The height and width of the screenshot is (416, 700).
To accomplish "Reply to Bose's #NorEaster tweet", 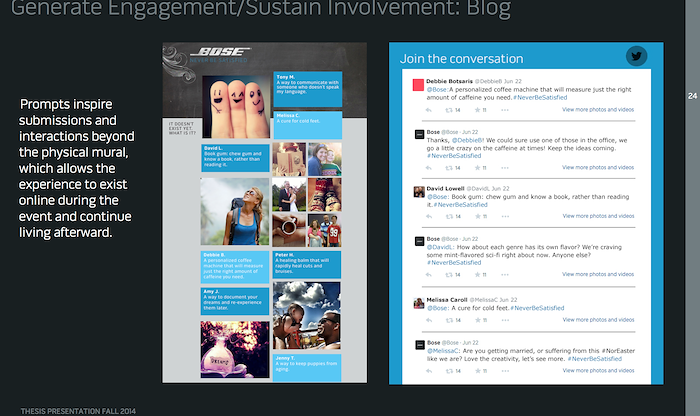I will click(x=429, y=371).
